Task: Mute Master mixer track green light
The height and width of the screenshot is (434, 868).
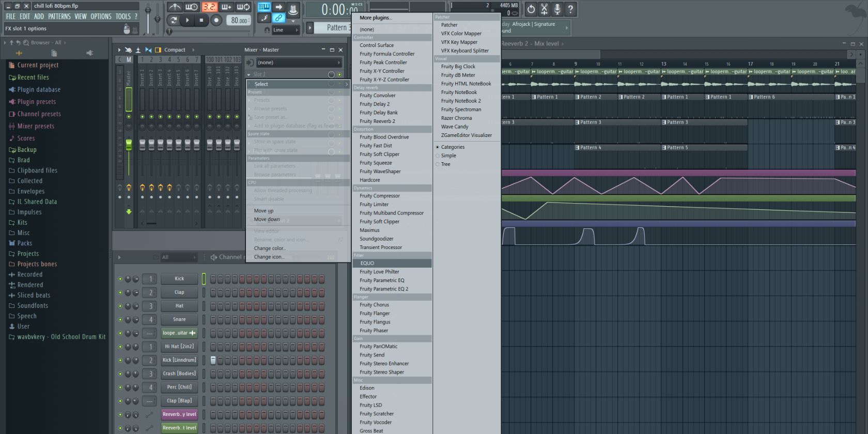Action: click(x=129, y=117)
